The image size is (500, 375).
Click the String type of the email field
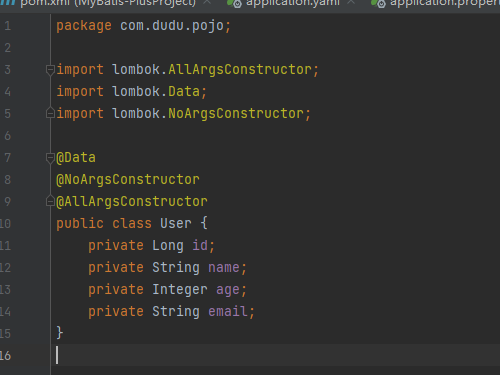pos(176,312)
